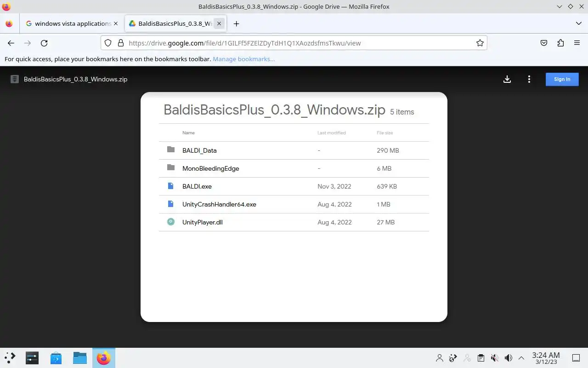The image size is (588, 368).
Task: Open the Firefox application hamburger menu
Action: [577, 43]
